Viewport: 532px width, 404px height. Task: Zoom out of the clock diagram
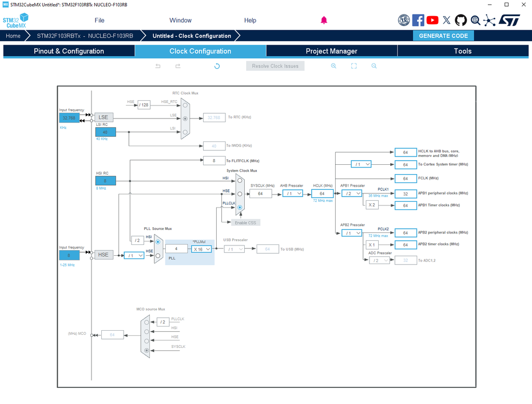pyautogui.click(x=374, y=66)
